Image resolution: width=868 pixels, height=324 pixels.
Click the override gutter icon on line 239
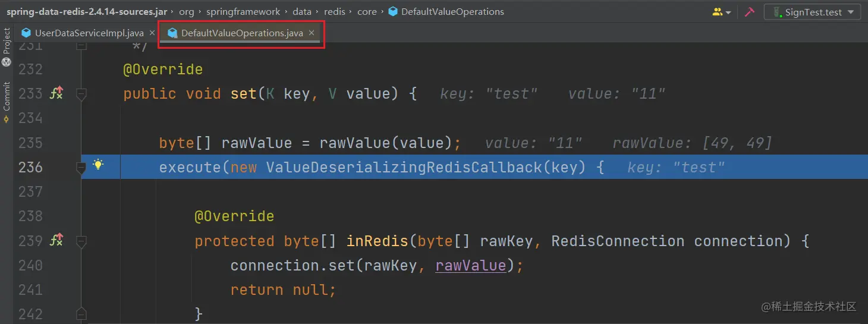pyautogui.click(x=56, y=240)
